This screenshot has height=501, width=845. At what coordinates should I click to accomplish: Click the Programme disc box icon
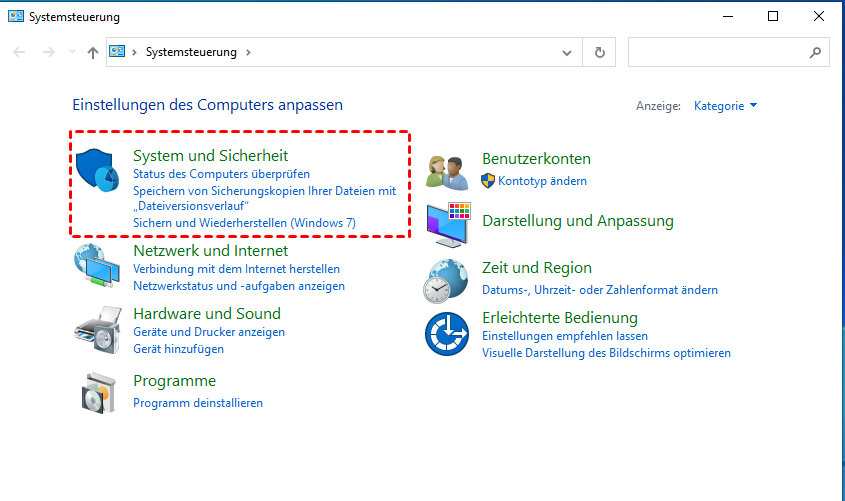pos(97,391)
